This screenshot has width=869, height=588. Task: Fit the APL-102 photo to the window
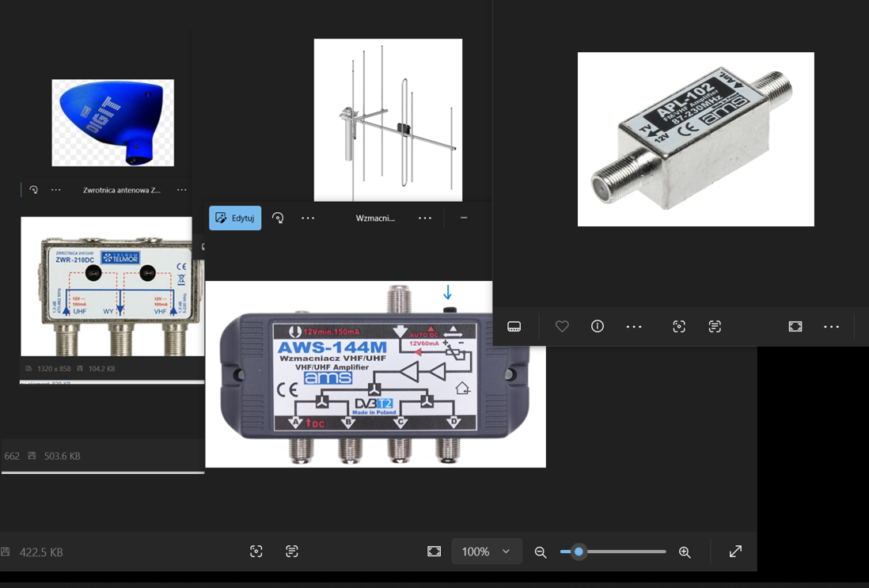tap(795, 326)
